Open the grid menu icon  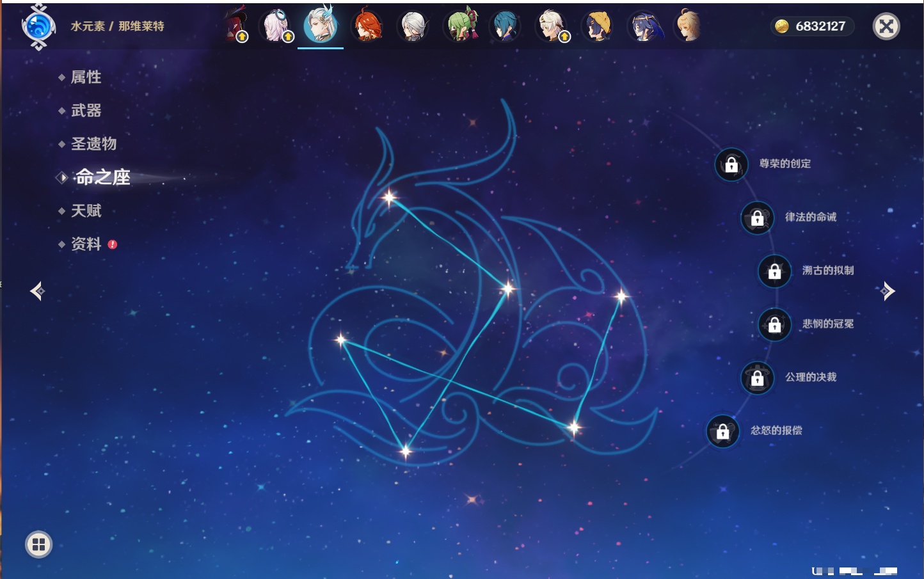tap(38, 544)
